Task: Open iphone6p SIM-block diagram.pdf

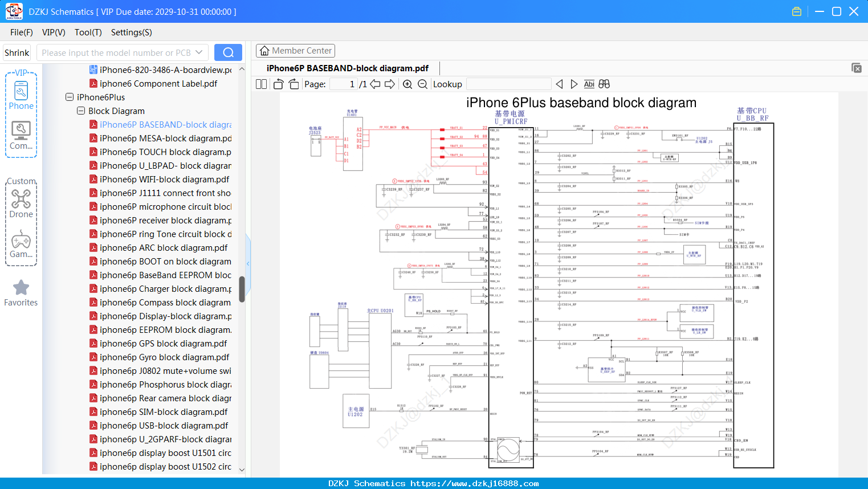Action: click(164, 411)
